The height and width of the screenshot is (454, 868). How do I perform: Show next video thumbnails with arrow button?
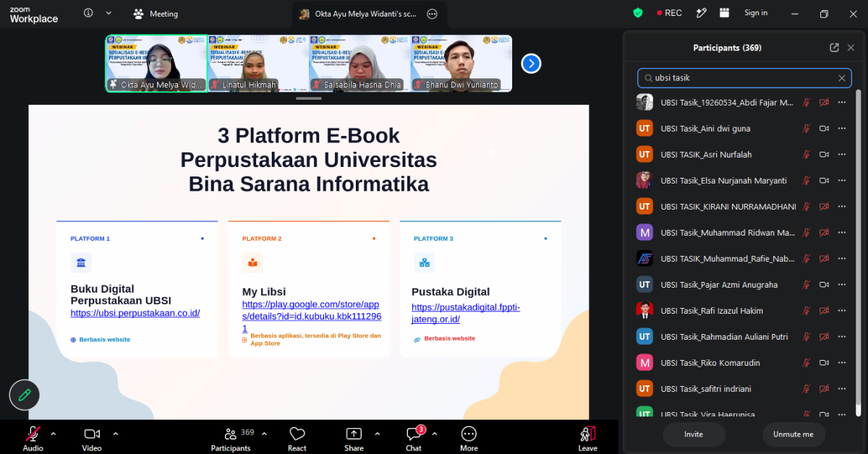click(531, 64)
